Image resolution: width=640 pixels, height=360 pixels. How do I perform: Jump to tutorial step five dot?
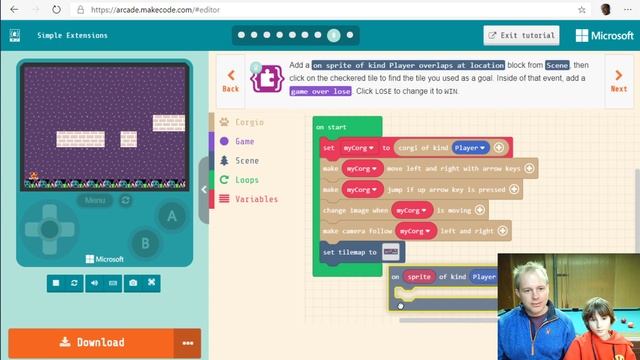click(x=292, y=35)
